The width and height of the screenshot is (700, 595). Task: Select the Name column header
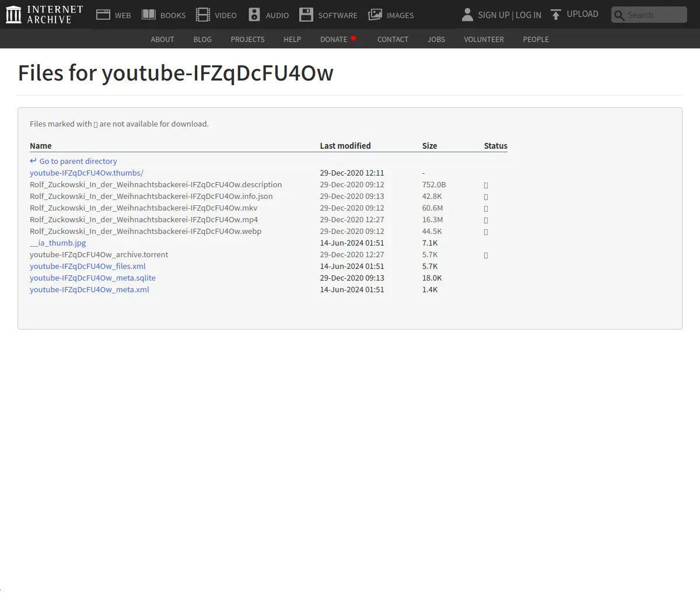pos(41,146)
